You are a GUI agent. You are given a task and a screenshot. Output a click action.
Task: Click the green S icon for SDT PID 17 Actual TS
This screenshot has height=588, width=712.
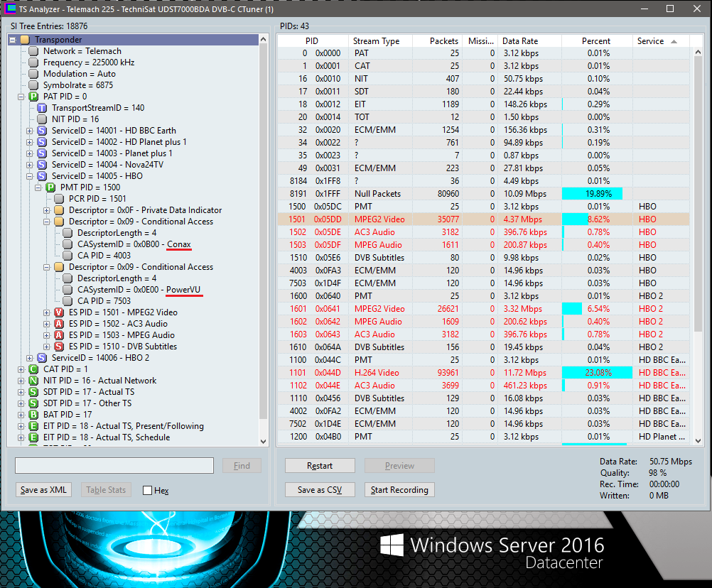(x=33, y=391)
